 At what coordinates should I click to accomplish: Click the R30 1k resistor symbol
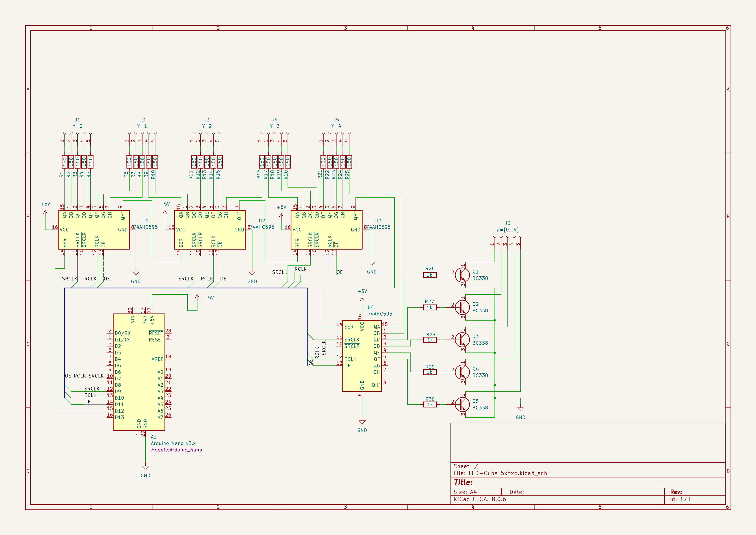tap(430, 404)
